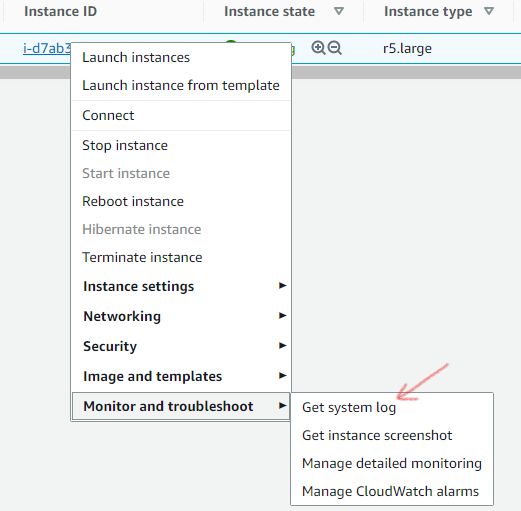The height and width of the screenshot is (511, 521).
Task: Expand the Networking submenu
Action: 182,316
